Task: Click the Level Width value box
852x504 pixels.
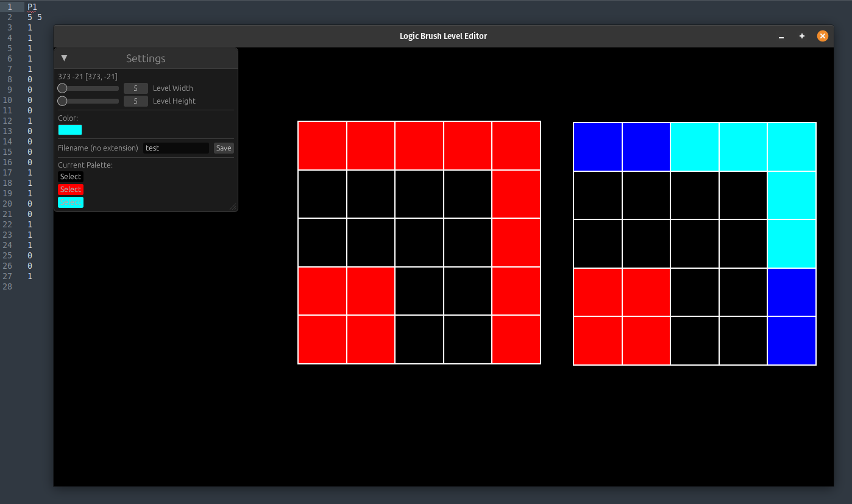Action: tap(136, 88)
